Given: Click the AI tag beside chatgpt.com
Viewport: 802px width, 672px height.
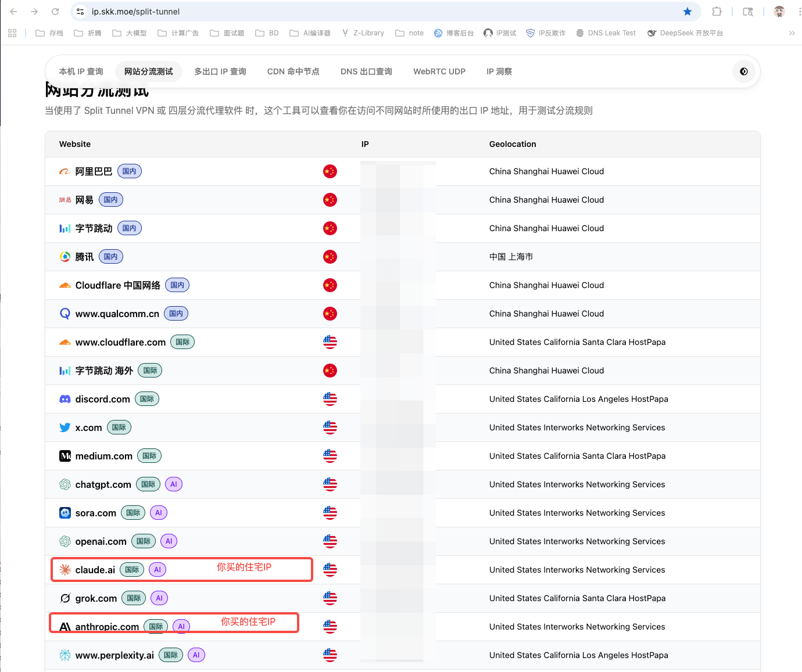Looking at the screenshot, I should pos(174,484).
